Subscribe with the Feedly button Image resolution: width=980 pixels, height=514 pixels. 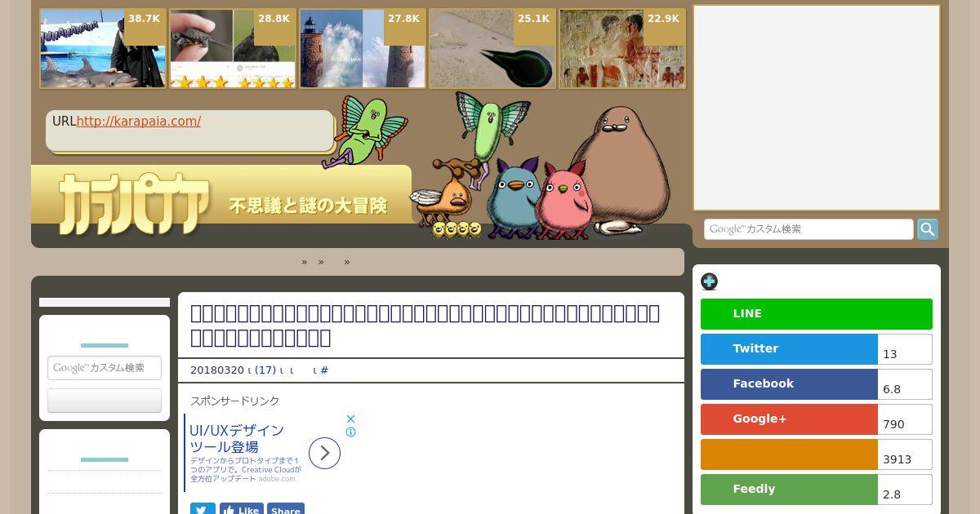click(x=789, y=490)
